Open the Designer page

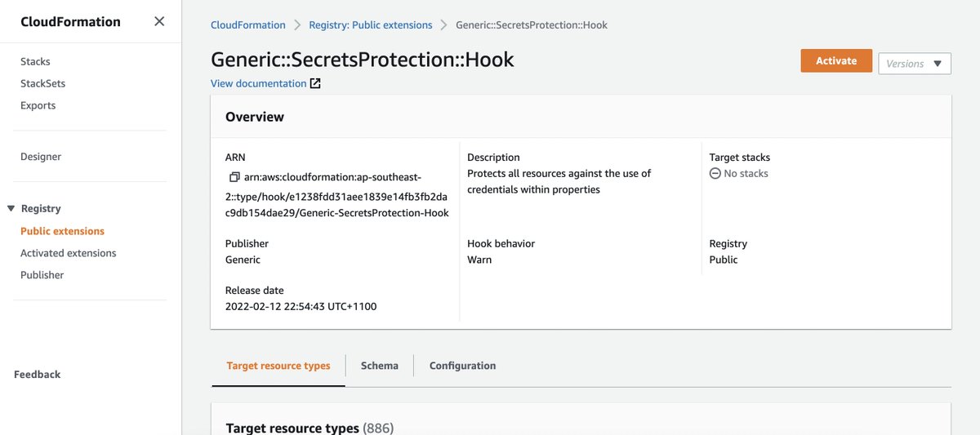coord(41,157)
